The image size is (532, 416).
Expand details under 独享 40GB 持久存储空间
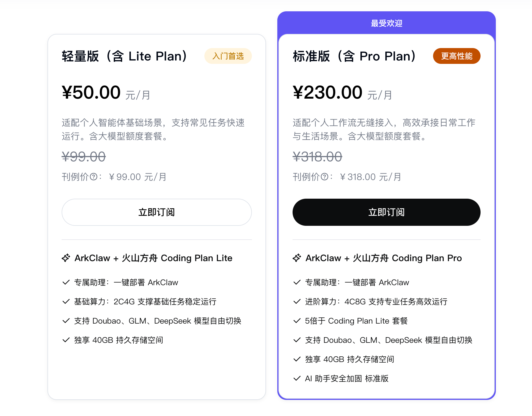tap(118, 340)
